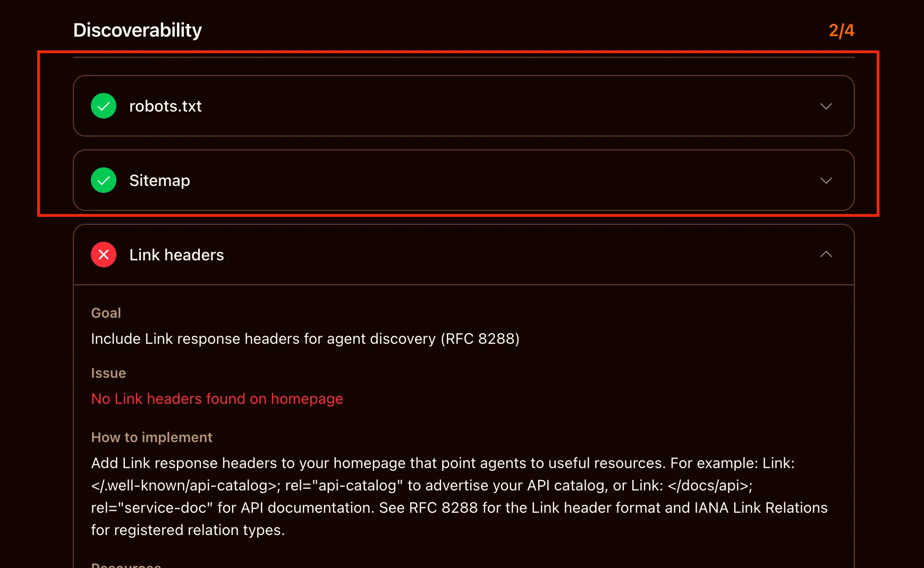Open the robots.txt check title
This screenshot has height=568, width=924.
pyautogui.click(x=165, y=106)
